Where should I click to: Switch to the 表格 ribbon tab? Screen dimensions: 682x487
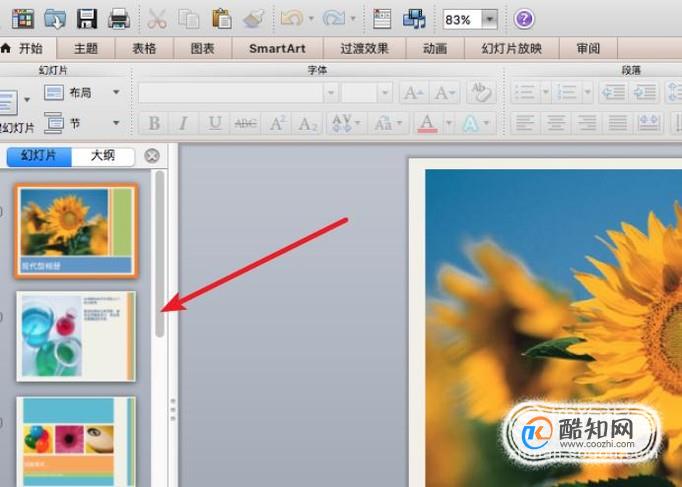pyautogui.click(x=144, y=48)
